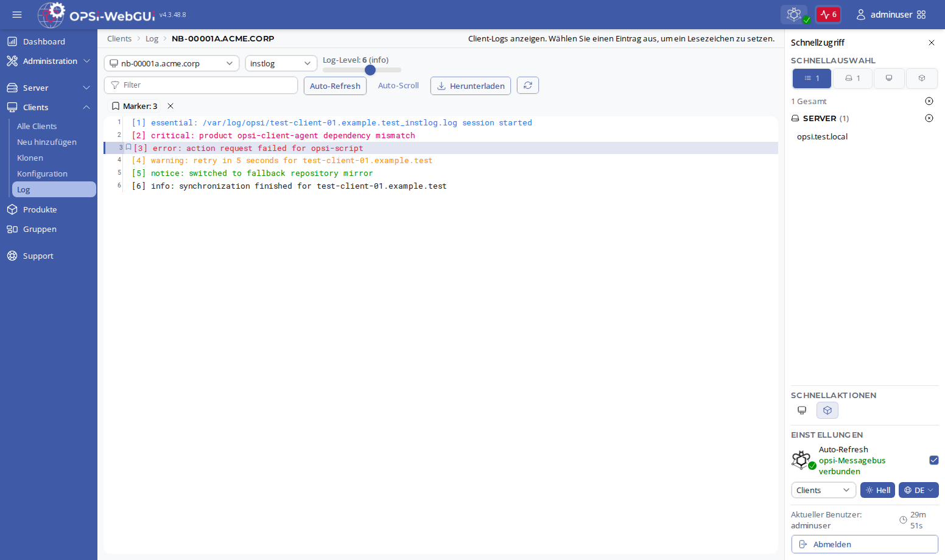Click Herunterladen download button
Screen dimensions: 945x560
(471, 86)
